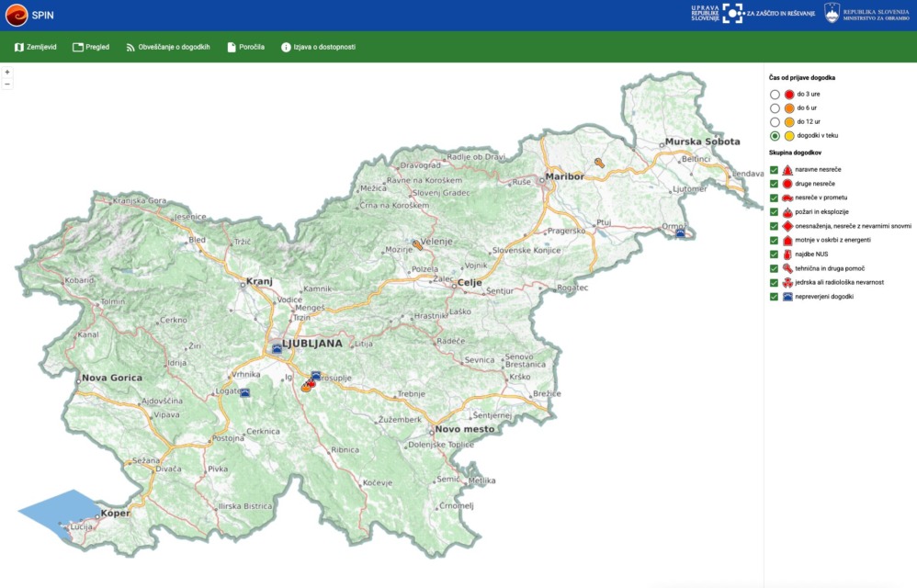Click the Republika Slovenija ministry coat of arms
Viewport: 917px width, 588px height.
pyautogui.click(x=832, y=13)
